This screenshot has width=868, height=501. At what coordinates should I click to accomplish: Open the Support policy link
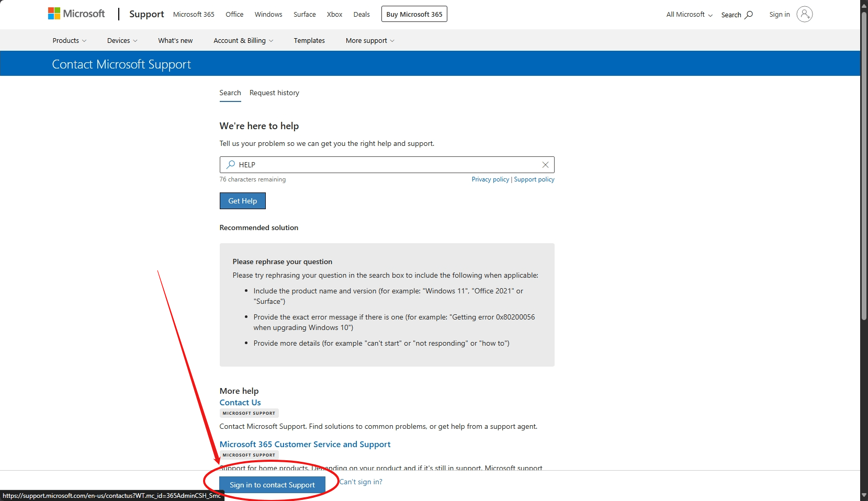coord(534,179)
